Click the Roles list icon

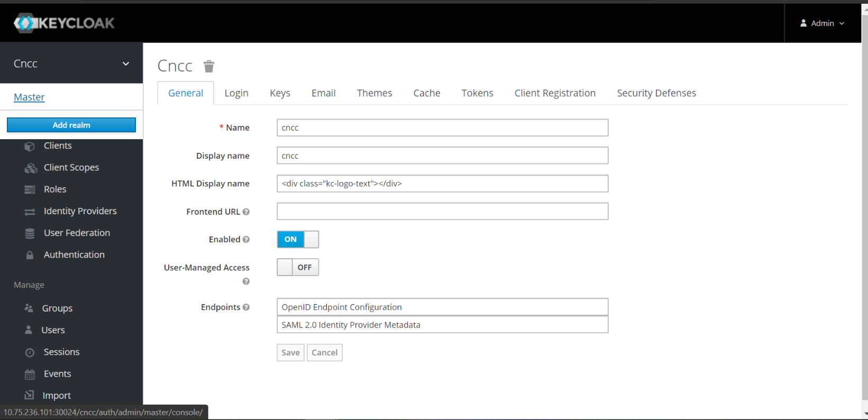click(30, 189)
